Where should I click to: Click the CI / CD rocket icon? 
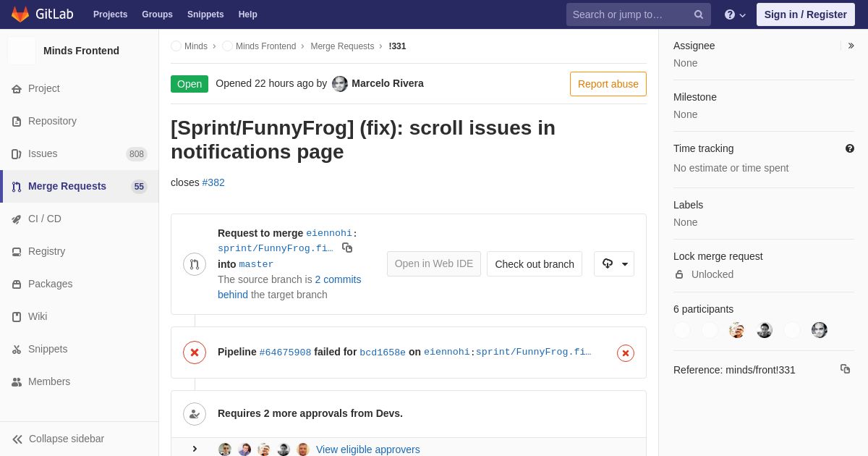(x=17, y=219)
